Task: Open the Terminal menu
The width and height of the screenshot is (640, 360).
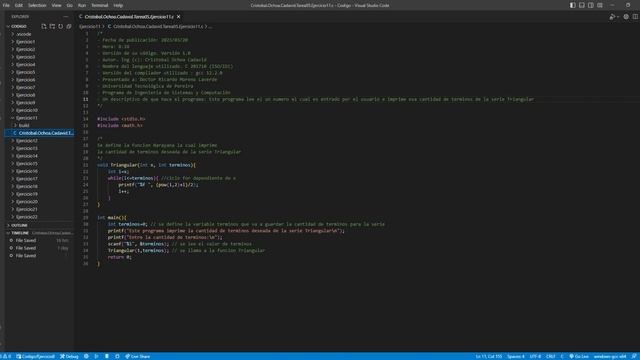Action: tap(100, 5)
